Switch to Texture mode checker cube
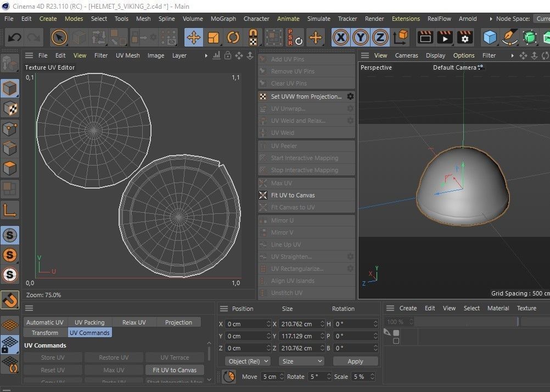 pos(9,109)
